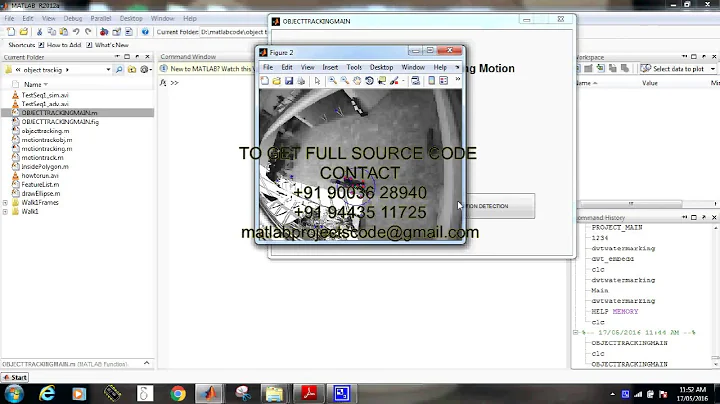Open Simulink icon in MATLAB toolbar
Viewport: 720px width, 404px height.
point(104,32)
